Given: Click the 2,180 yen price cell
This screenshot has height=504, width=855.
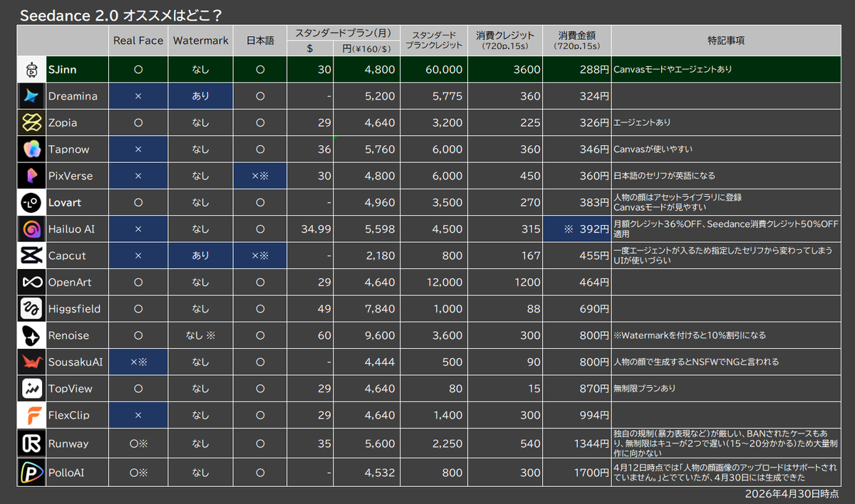Looking at the screenshot, I should [x=366, y=256].
